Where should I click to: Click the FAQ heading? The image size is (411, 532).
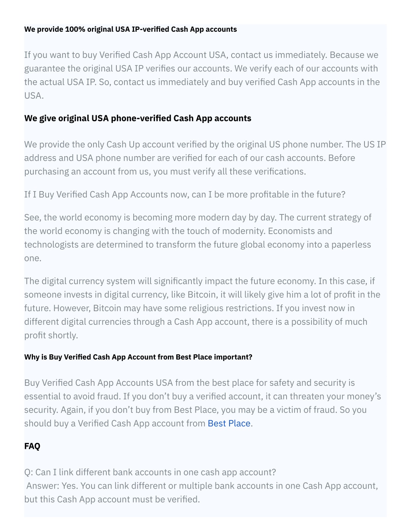pos(32,446)
